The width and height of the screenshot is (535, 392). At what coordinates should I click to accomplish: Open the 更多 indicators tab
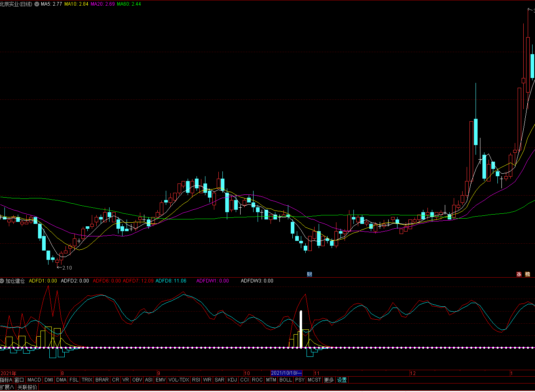click(x=329, y=380)
